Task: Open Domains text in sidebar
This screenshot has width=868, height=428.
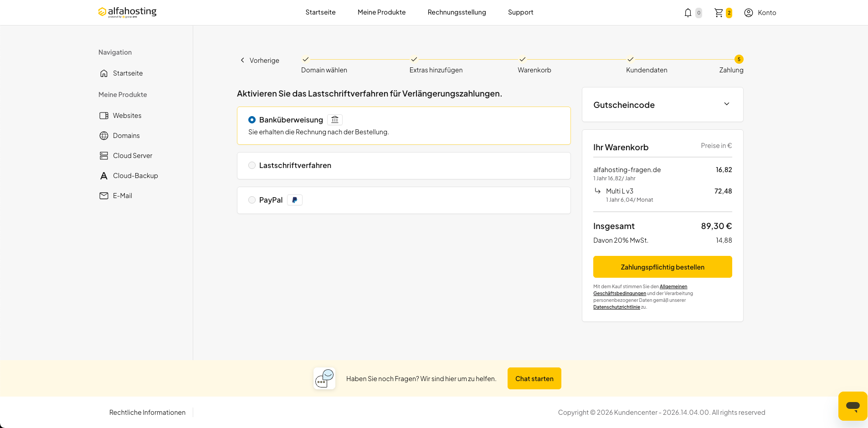Action: 126,136
